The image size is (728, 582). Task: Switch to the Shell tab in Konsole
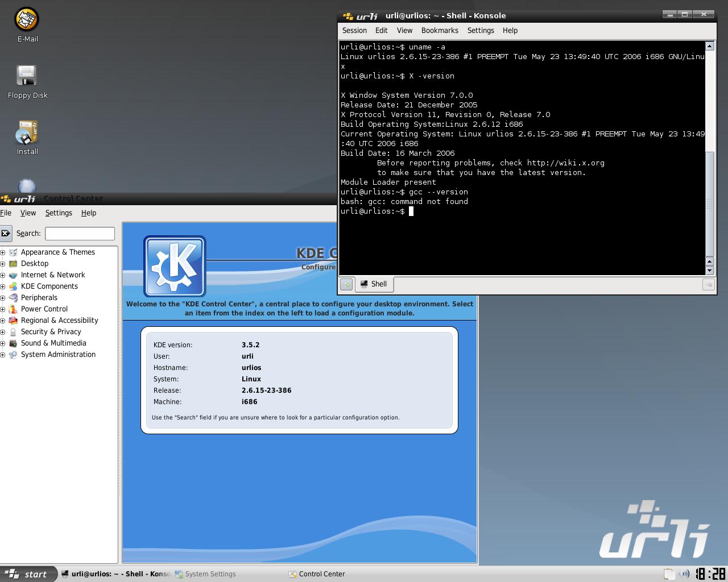[374, 284]
